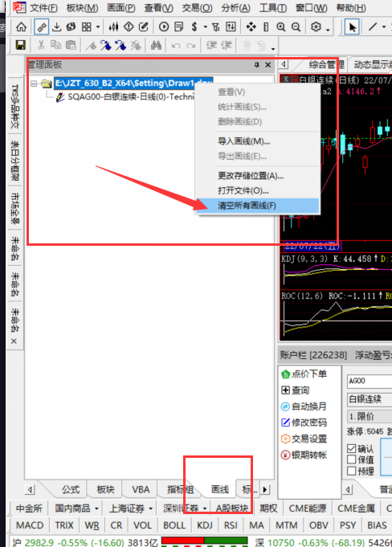
Task: Click the AG00 contract code field
Action: [x=370, y=381]
